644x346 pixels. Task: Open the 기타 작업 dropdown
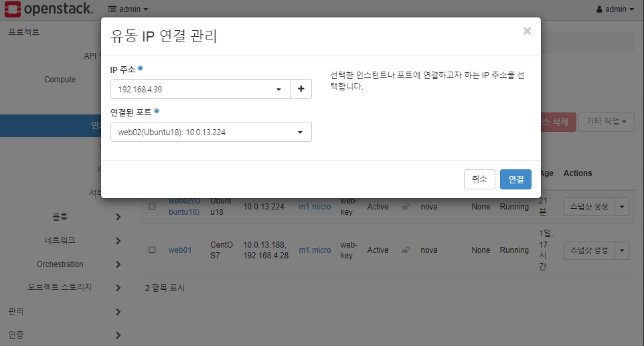pyautogui.click(x=607, y=122)
